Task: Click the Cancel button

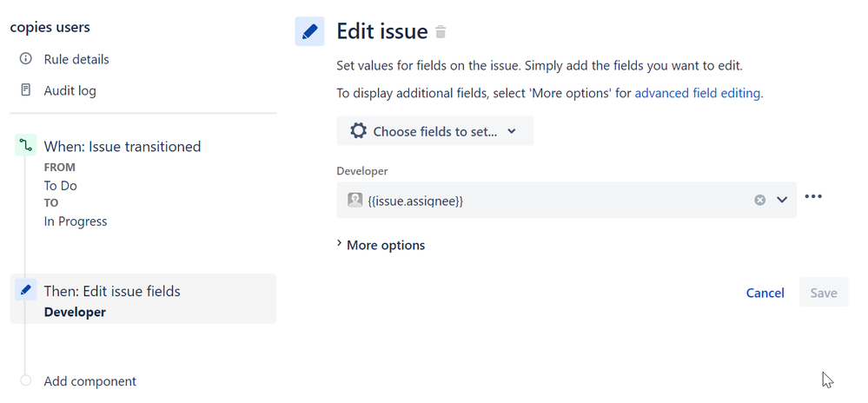Action: 765,293
